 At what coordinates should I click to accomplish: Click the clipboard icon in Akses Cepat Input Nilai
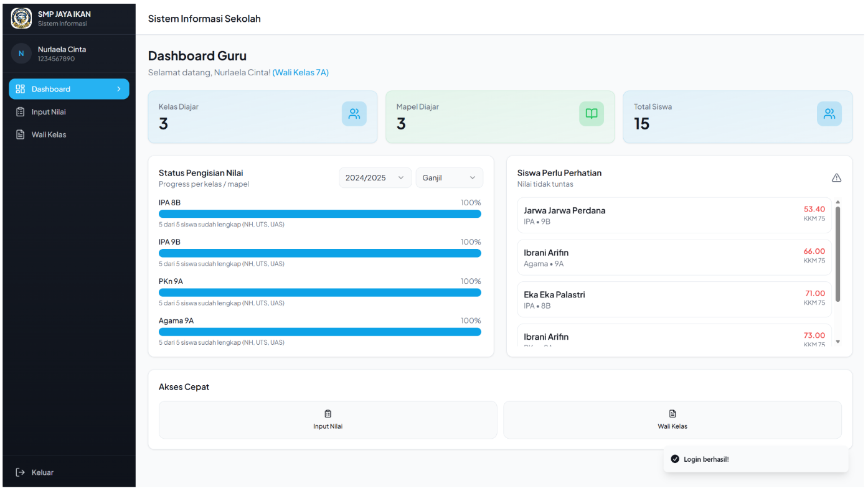click(x=328, y=414)
